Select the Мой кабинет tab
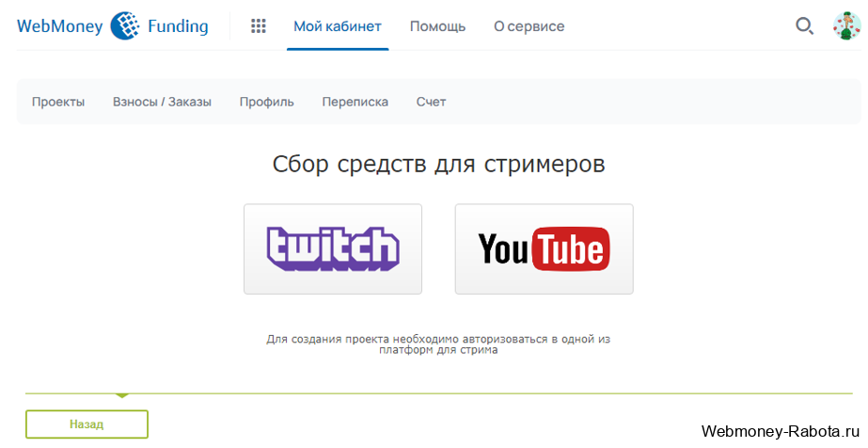This screenshot has width=868, height=448. point(337,26)
